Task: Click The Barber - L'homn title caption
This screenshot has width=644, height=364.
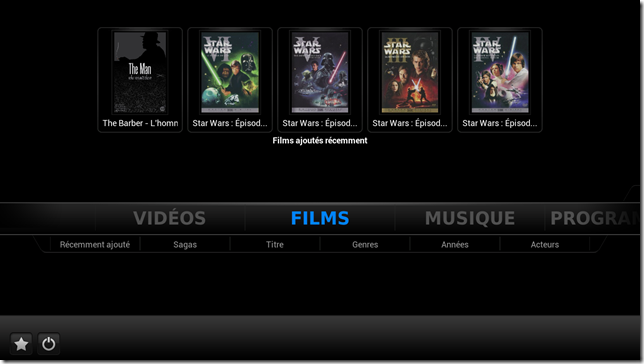Action: 140,123
